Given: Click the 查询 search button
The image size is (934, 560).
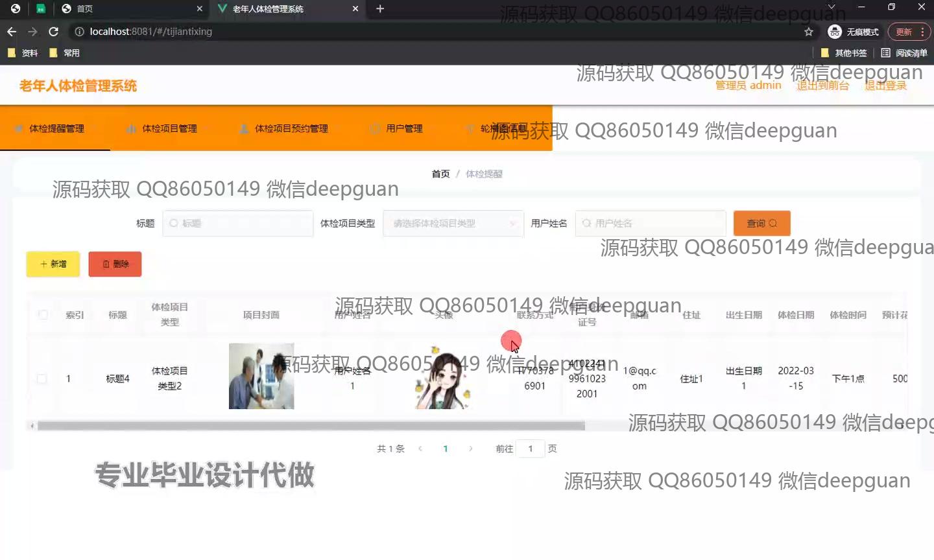Looking at the screenshot, I should click(761, 224).
